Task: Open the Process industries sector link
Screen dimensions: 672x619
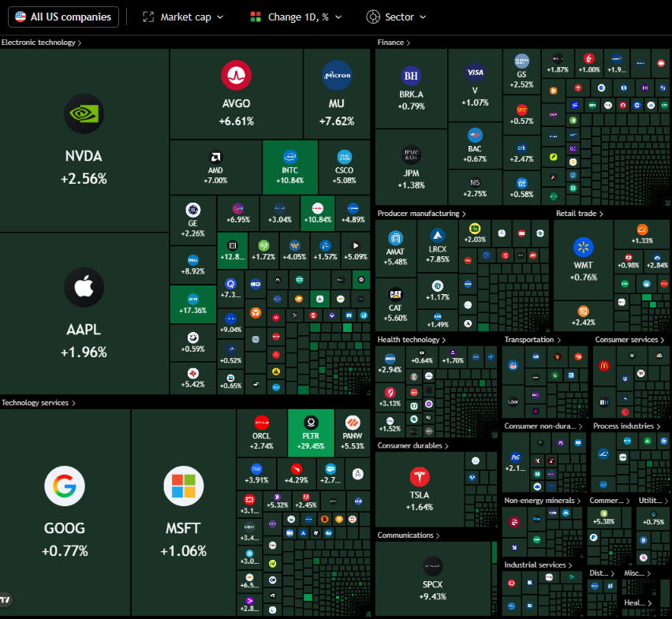Action: coord(626,426)
